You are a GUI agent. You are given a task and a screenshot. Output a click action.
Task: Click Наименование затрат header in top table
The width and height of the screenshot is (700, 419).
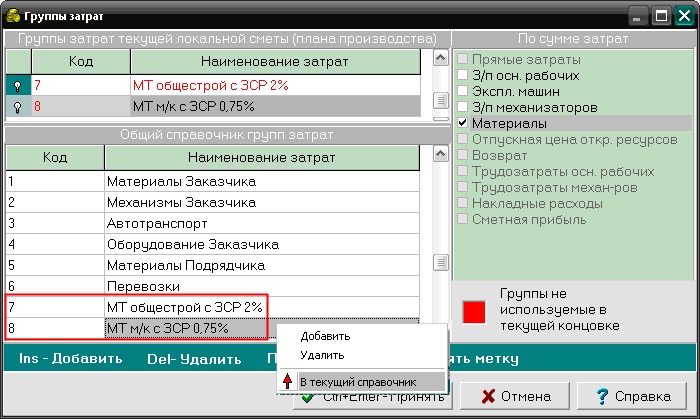(x=275, y=62)
